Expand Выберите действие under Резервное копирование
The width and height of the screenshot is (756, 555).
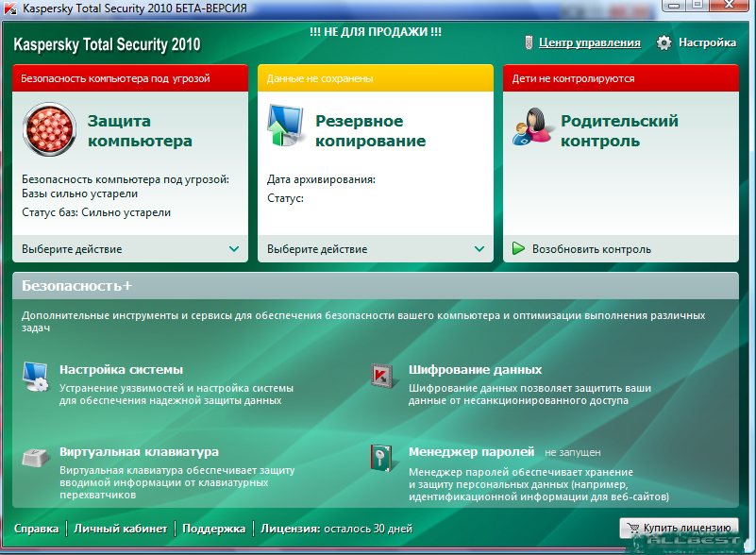(375, 249)
